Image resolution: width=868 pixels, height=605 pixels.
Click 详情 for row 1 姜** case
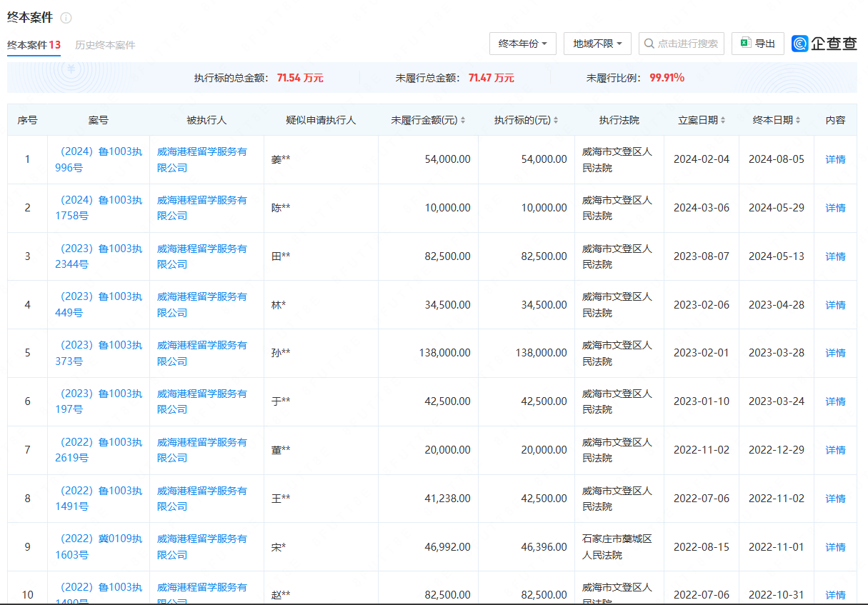click(835, 159)
